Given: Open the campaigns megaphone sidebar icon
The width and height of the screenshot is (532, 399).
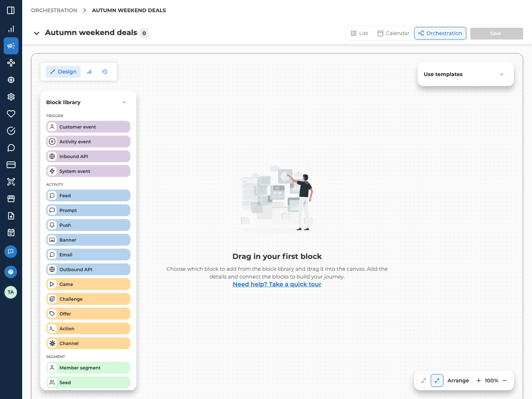Looking at the screenshot, I should pyautogui.click(x=11, y=46).
